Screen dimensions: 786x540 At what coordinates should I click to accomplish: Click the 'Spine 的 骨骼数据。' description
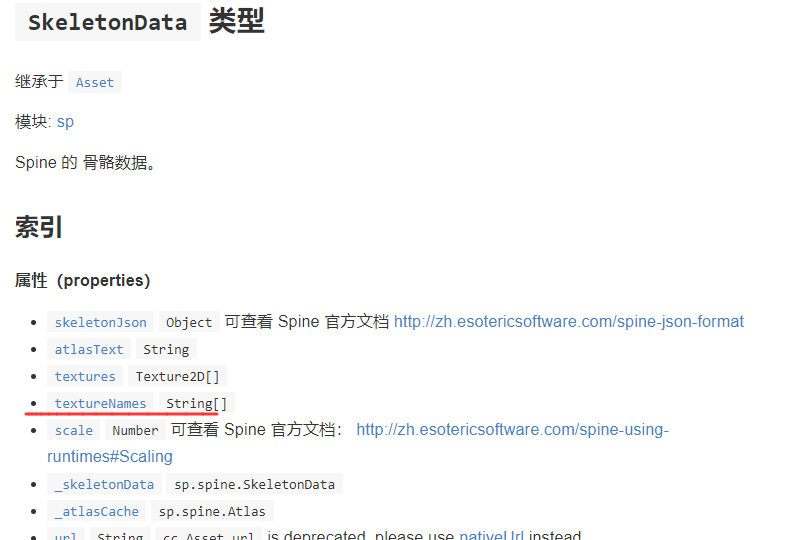(85, 162)
